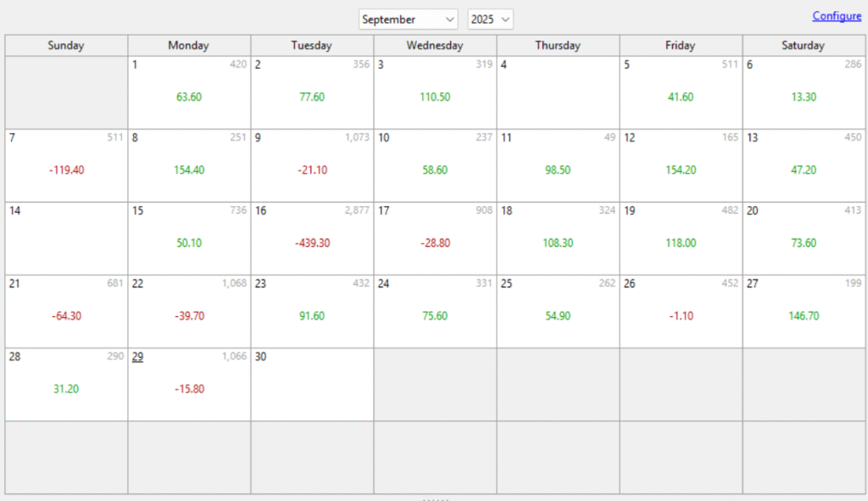868x501 pixels.
Task: Click the 110.50 value on September 3
Action: point(435,97)
